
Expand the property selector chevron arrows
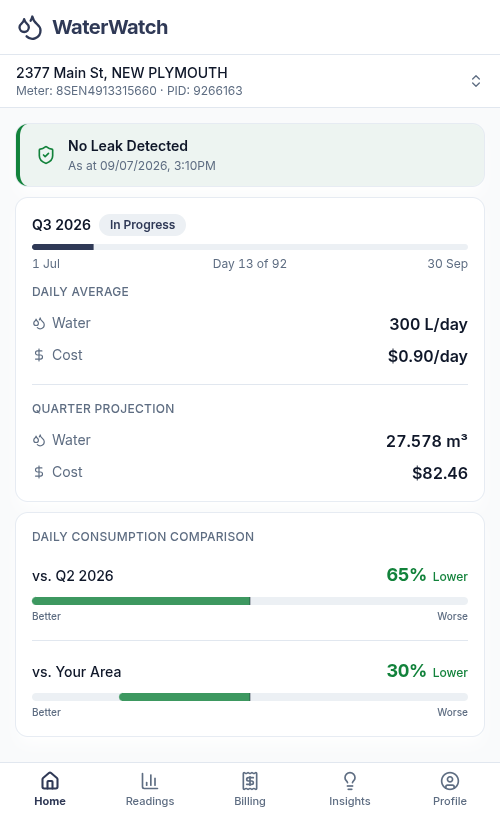pyautogui.click(x=476, y=81)
